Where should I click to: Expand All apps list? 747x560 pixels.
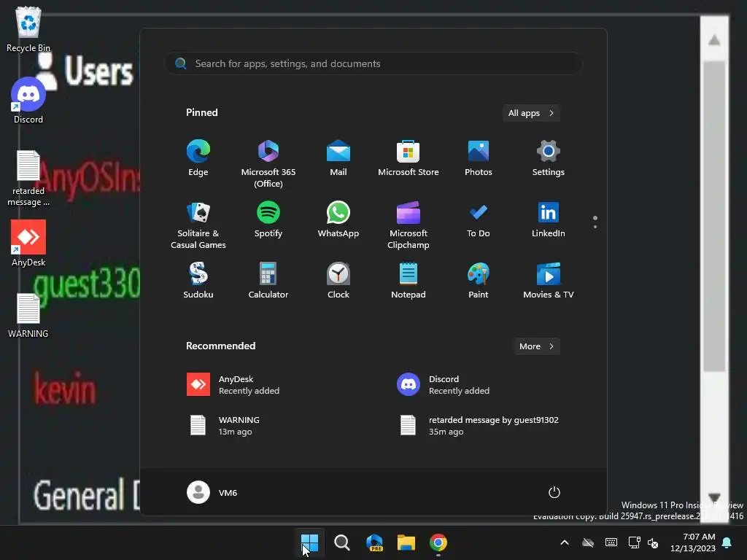[x=531, y=113]
